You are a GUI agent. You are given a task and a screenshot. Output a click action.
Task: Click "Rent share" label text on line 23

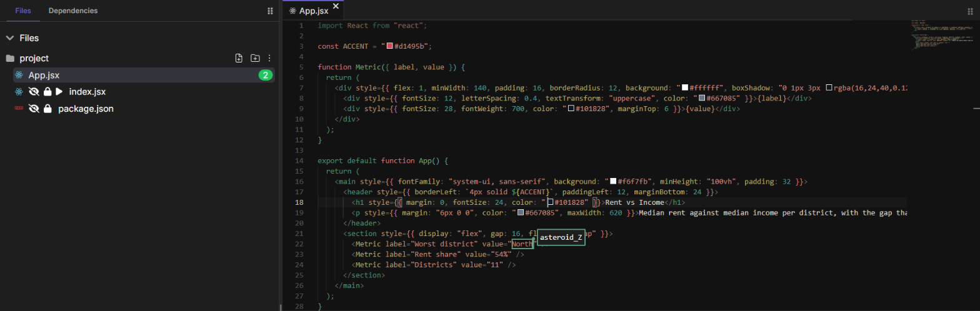click(436, 255)
